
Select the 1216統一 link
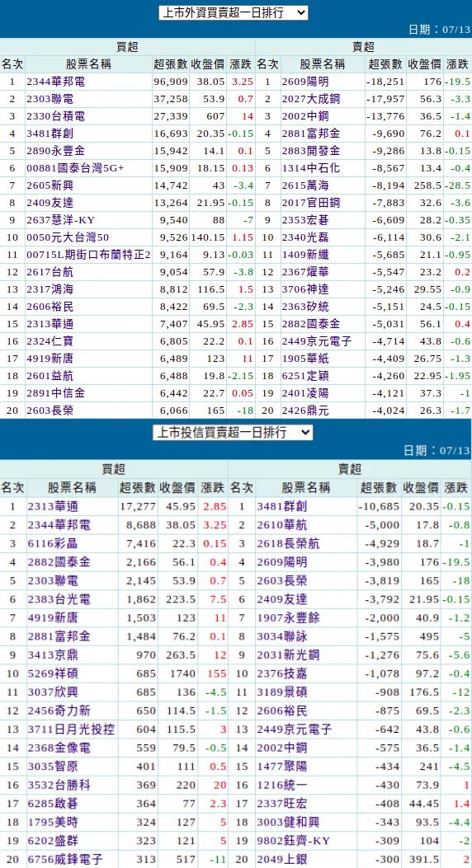coord(282,785)
